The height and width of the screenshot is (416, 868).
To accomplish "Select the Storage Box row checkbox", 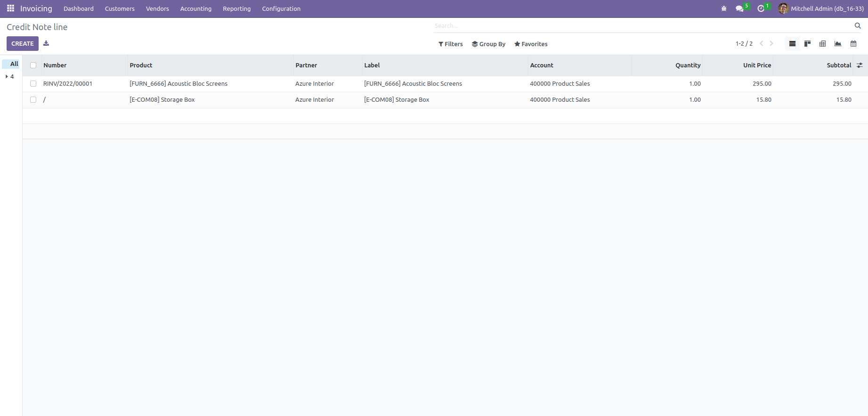I will [x=33, y=100].
